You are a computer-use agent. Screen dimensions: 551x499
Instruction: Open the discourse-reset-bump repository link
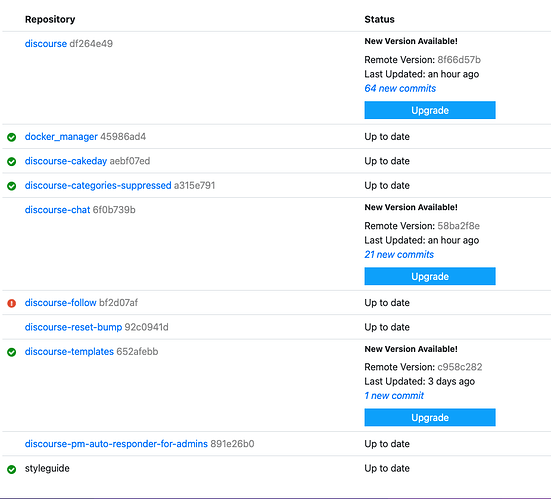[73, 327]
